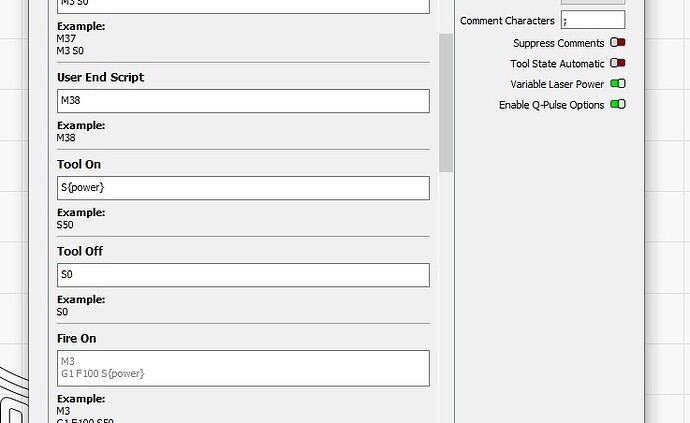Click the Tool On heading label
The width and height of the screenshot is (690, 423).
coord(79,164)
